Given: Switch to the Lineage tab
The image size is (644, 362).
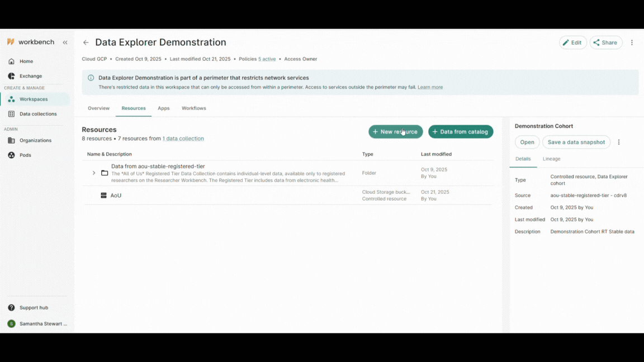Looking at the screenshot, I should (x=551, y=159).
